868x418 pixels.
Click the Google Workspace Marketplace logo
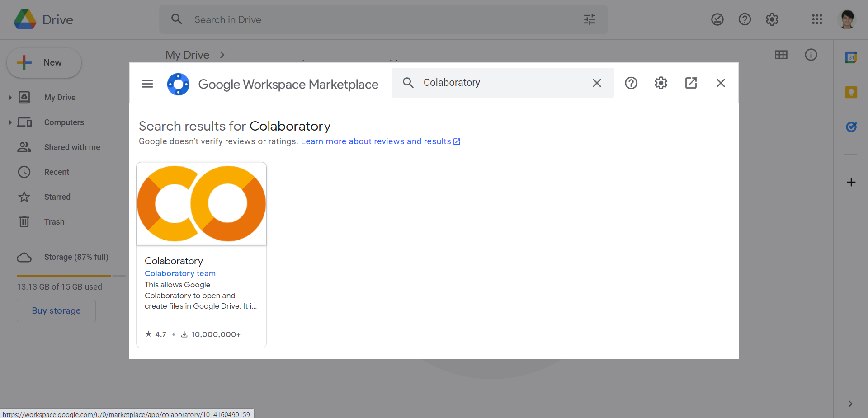coord(178,84)
